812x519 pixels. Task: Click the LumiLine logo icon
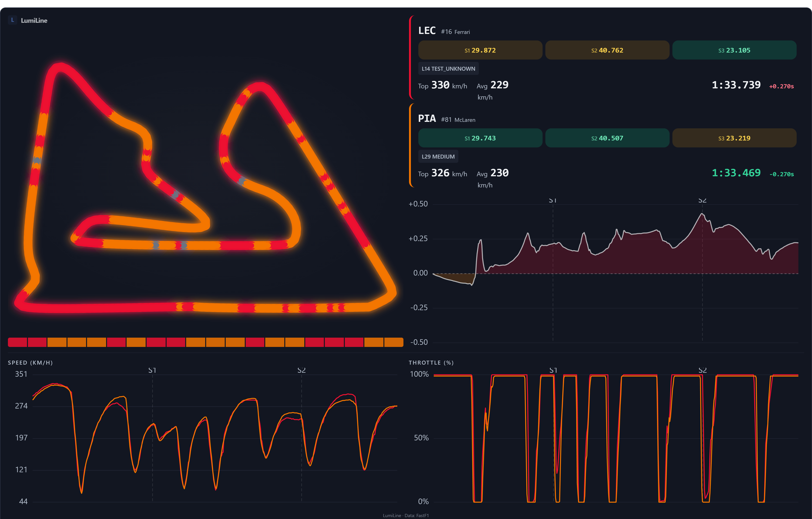(13, 20)
